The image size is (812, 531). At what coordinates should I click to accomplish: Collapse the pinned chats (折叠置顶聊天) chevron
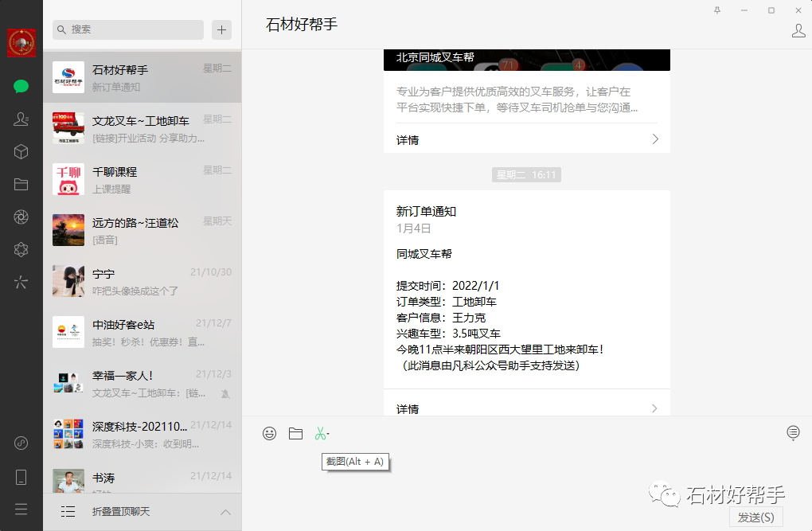pos(225,512)
